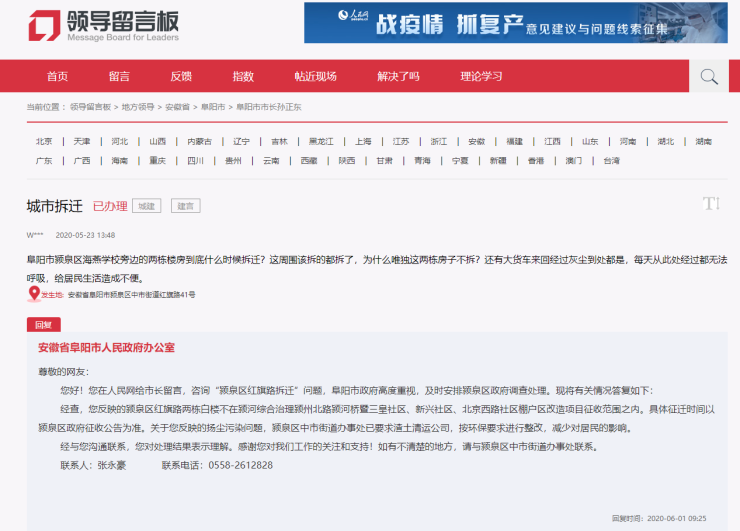Select the 广东 province link
Viewport: 740px width, 531px height.
tap(44, 160)
